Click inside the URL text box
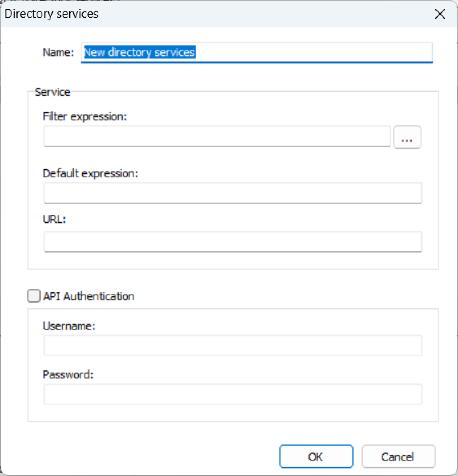The height and width of the screenshot is (476, 458). pos(233,242)
